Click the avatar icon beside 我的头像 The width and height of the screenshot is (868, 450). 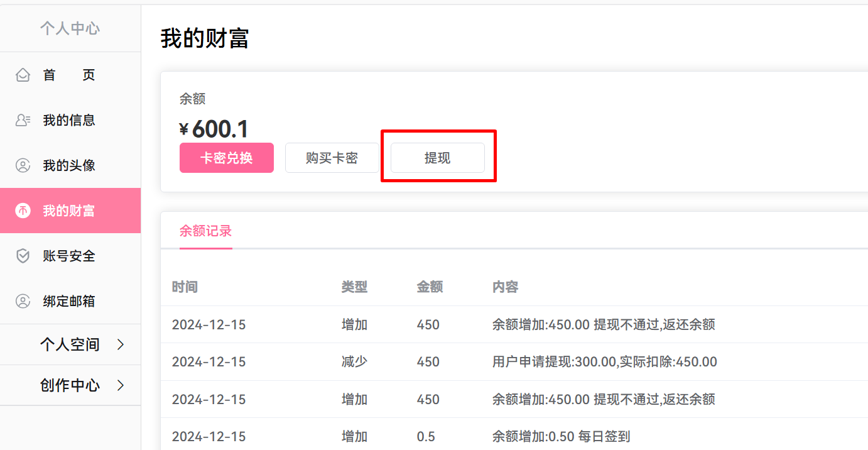(x=23, y=165)
